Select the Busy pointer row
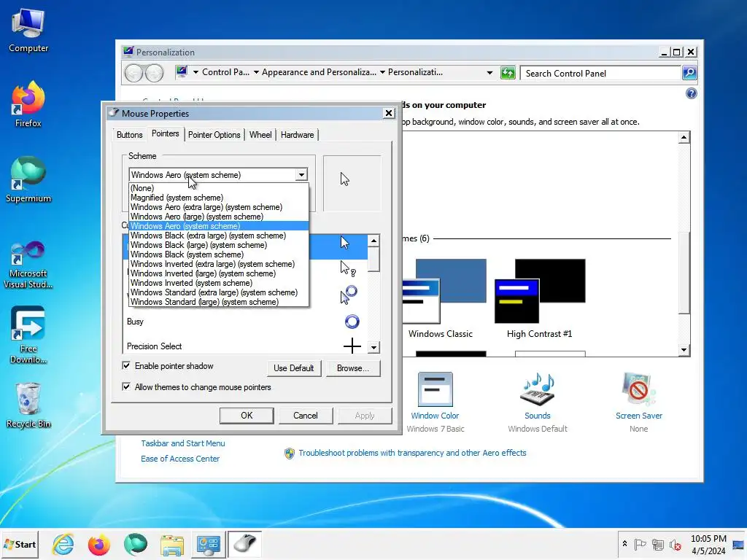Image resolution: width=747 pixels, height=560 pixels. coord(245,322)
